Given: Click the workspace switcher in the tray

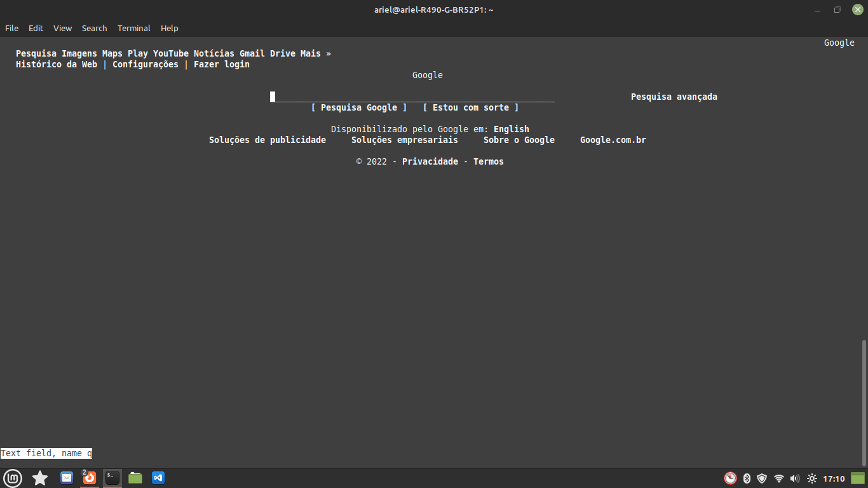Looking at the screenshot, I should [x=857, y=478].
